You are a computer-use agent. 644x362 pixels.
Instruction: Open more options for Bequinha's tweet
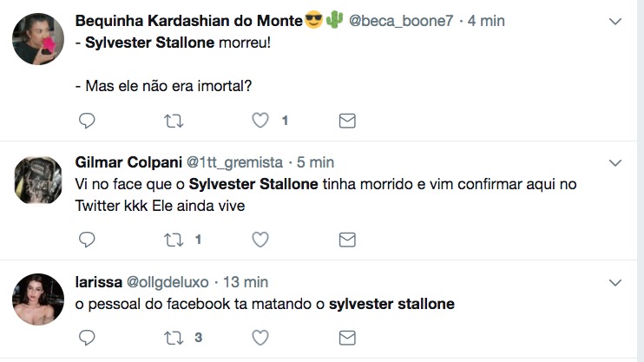coord(615,20)
